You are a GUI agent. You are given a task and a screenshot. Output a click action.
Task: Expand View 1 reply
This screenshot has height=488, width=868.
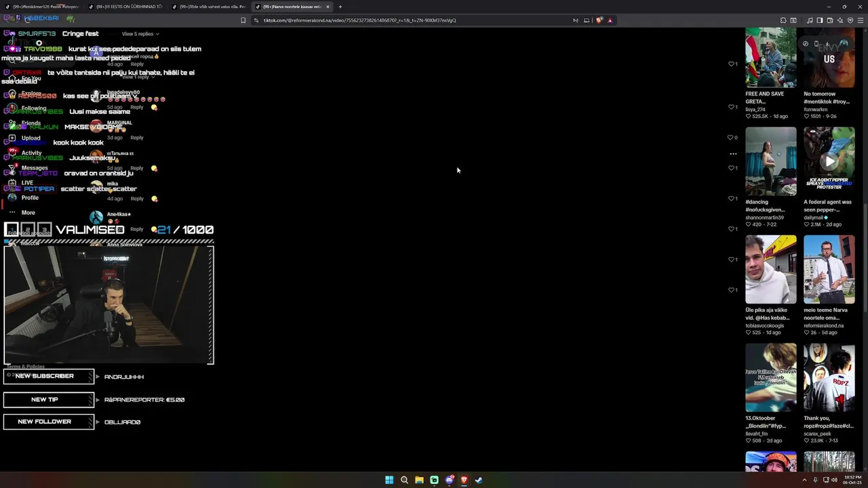(137, 77)
